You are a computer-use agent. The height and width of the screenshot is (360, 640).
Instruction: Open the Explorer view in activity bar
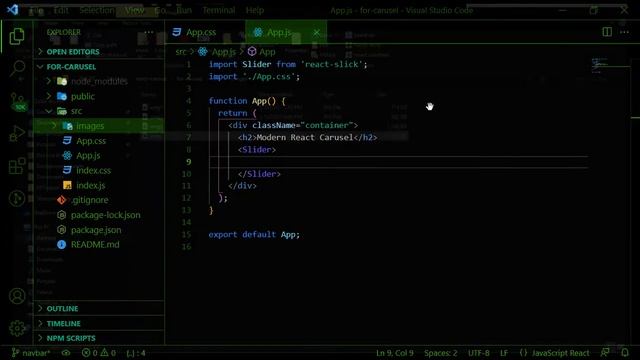coord(17,36)
